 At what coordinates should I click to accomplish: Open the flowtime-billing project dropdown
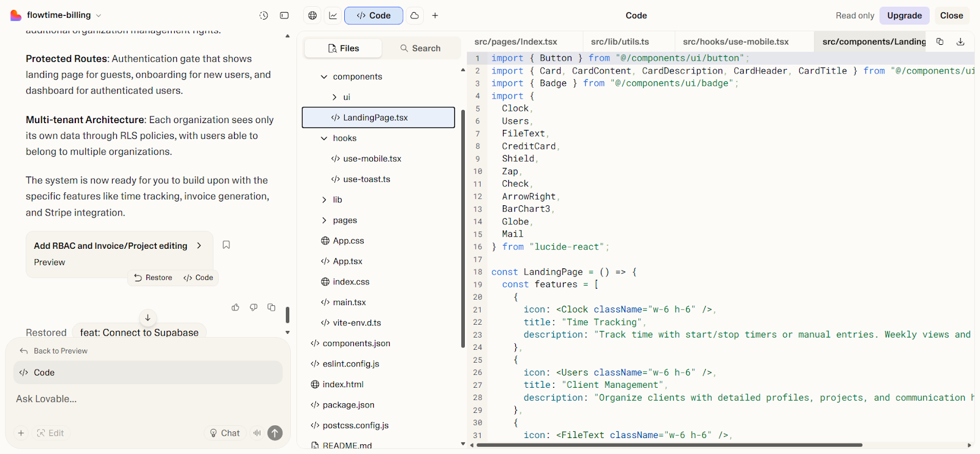point(64,15)
